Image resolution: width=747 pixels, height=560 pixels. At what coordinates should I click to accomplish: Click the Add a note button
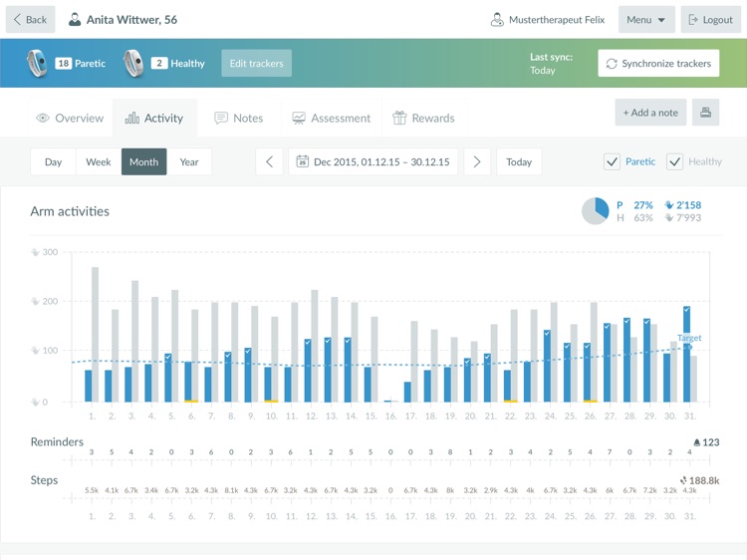pos(650,113)
